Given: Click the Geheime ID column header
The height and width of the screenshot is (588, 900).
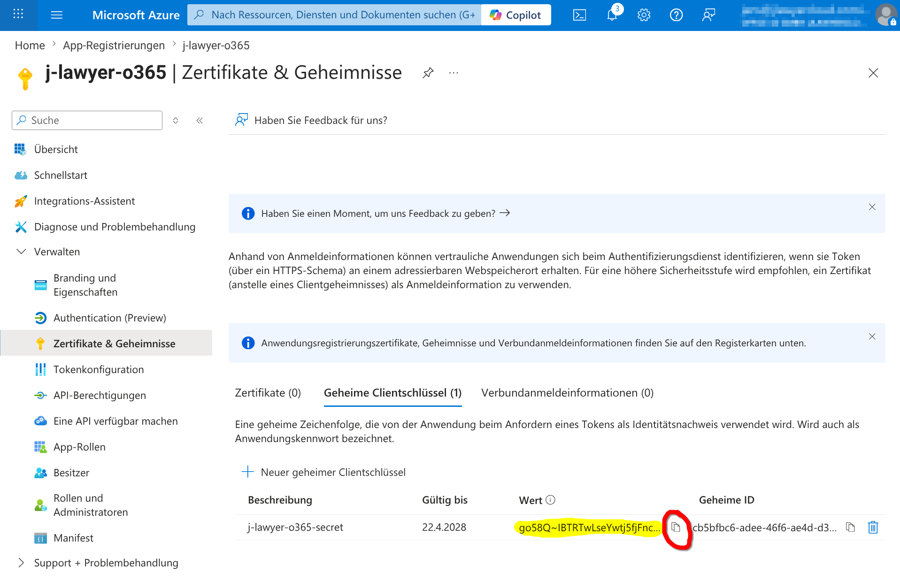Looking at the screenshot, I should 726,500.
